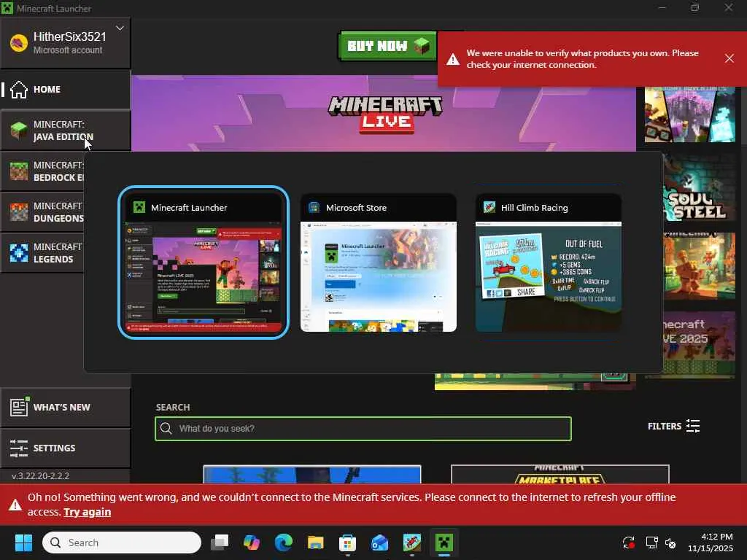Open the Minecraft Live 2025 promo thumbnail
Image resolution: width=747 pixels, height=560 pixels.
point(699,345)
